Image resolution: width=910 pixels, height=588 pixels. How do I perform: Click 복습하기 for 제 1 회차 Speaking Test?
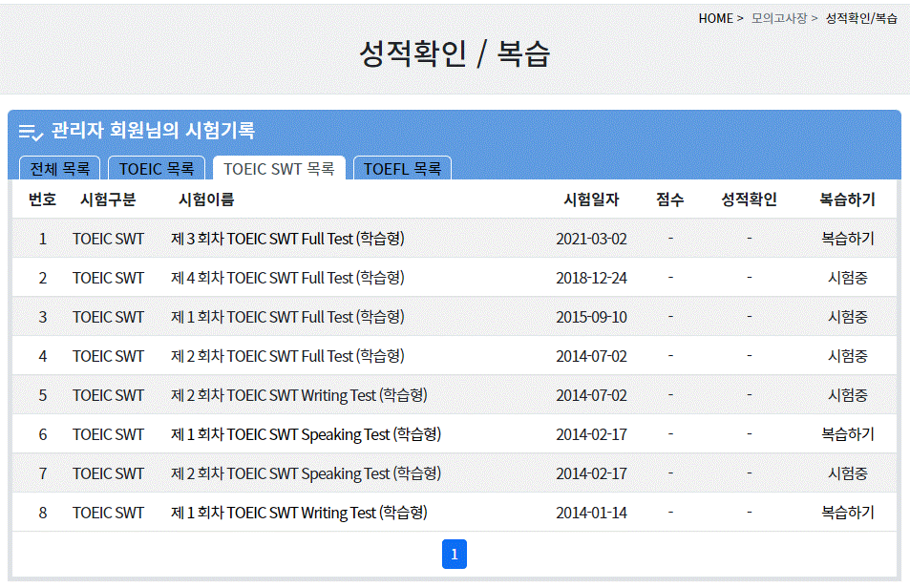point(847,433)
